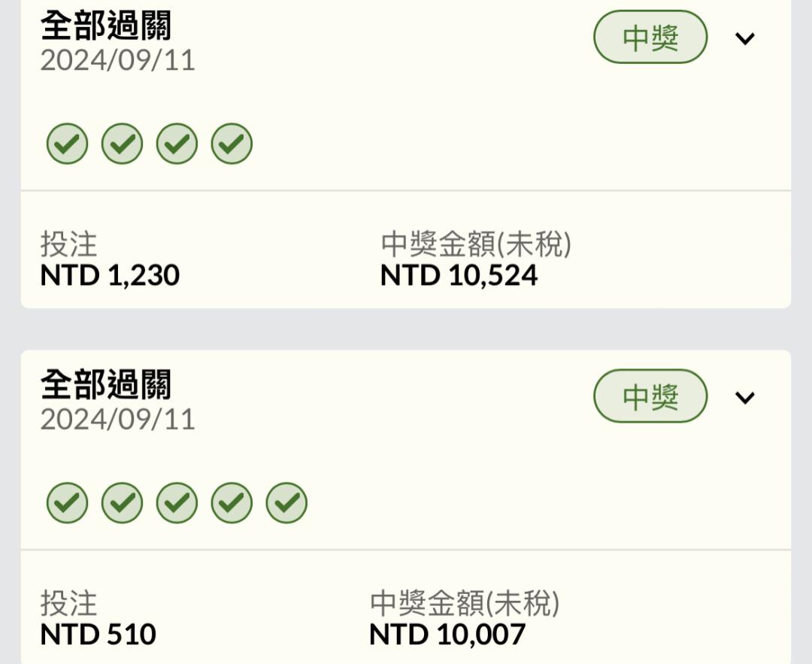812x664 pixels.
Task: Click second checkmark icon in the NTD 510 bet
Action: coord(123,502)
